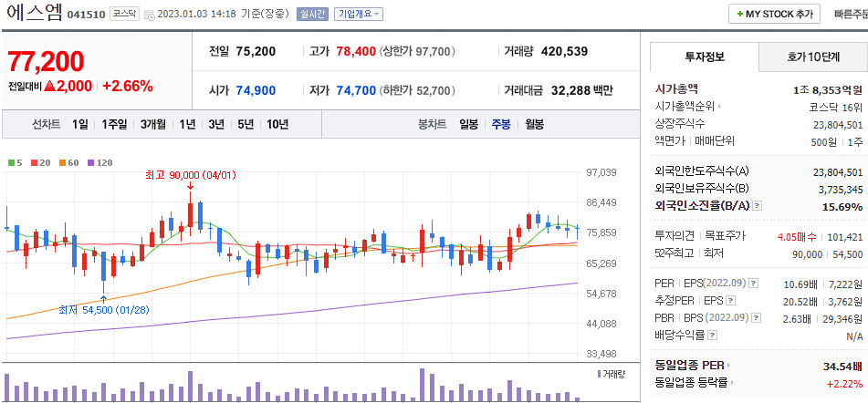Expand the 동일업종 PER arrow
868x403 pixels.
pos(728,366)
